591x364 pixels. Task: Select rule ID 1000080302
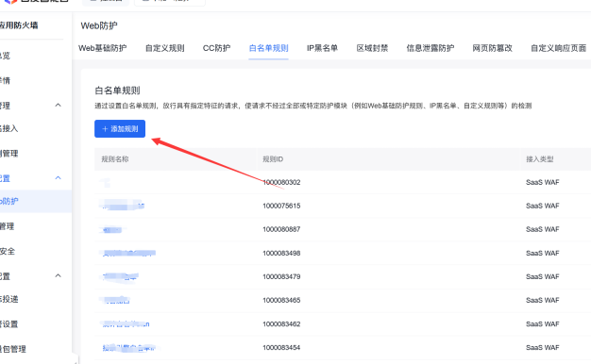pos(281,182)
